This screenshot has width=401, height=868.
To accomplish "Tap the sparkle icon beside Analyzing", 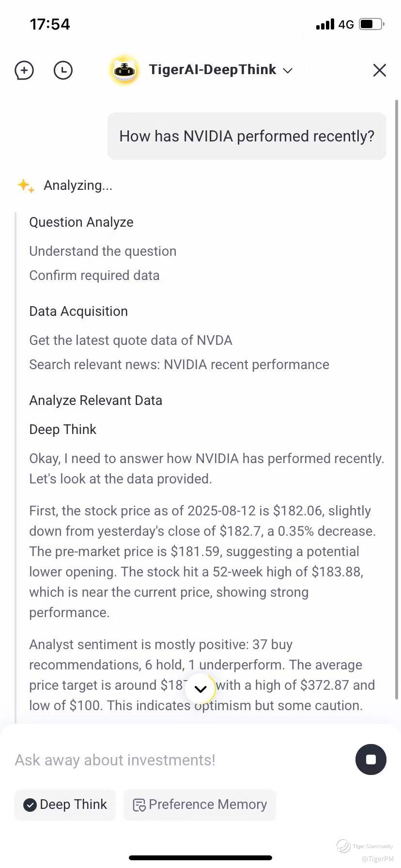I will point(25,186).
